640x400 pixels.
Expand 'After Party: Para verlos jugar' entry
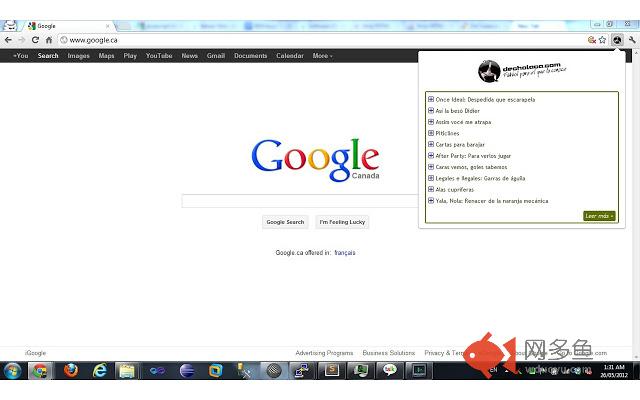pyautogui.click(x=431, y=156)
